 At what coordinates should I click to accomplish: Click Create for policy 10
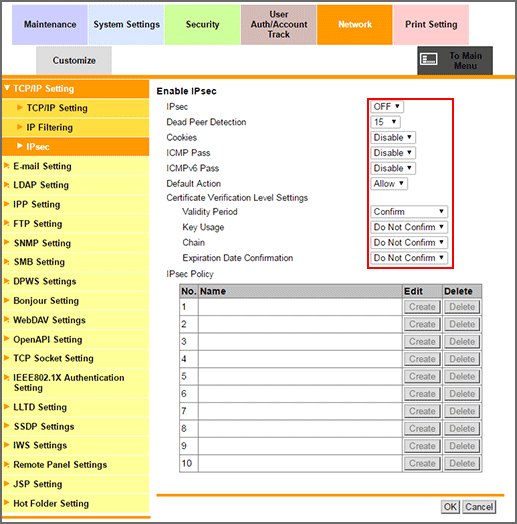422,463
